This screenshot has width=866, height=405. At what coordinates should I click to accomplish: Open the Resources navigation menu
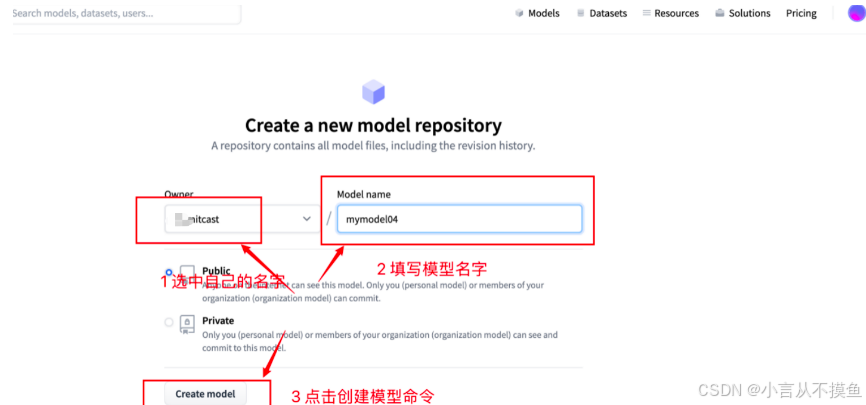pyautogui.click(x=671, y=13)
